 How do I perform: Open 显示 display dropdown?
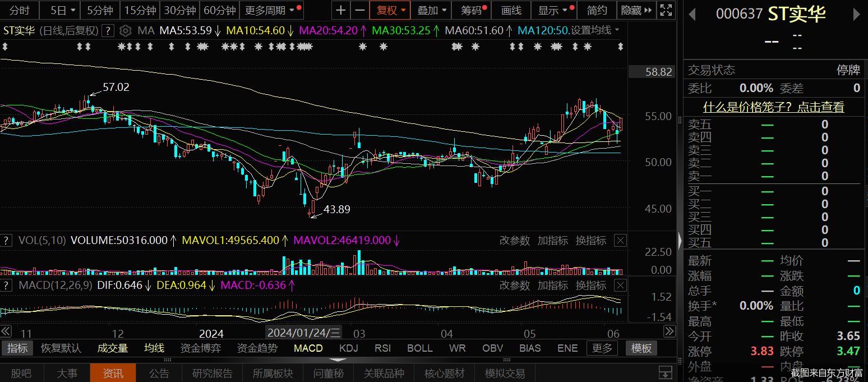[553, 10]
